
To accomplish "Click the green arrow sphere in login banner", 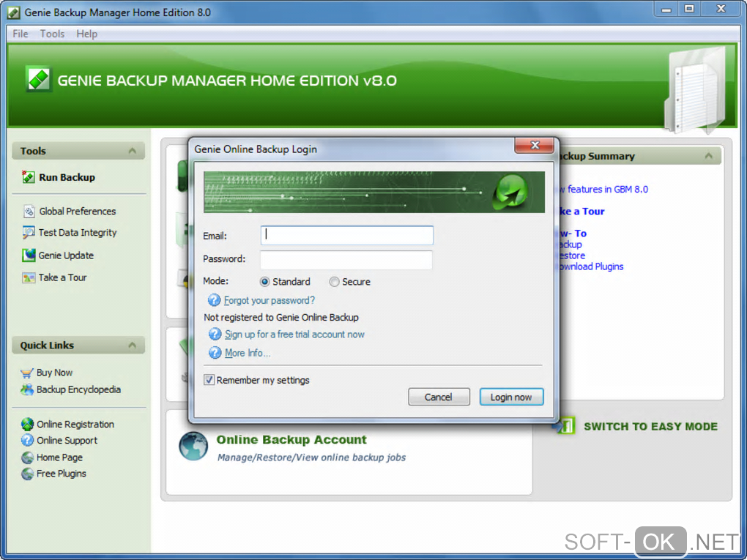I will [x=510, y=192].
